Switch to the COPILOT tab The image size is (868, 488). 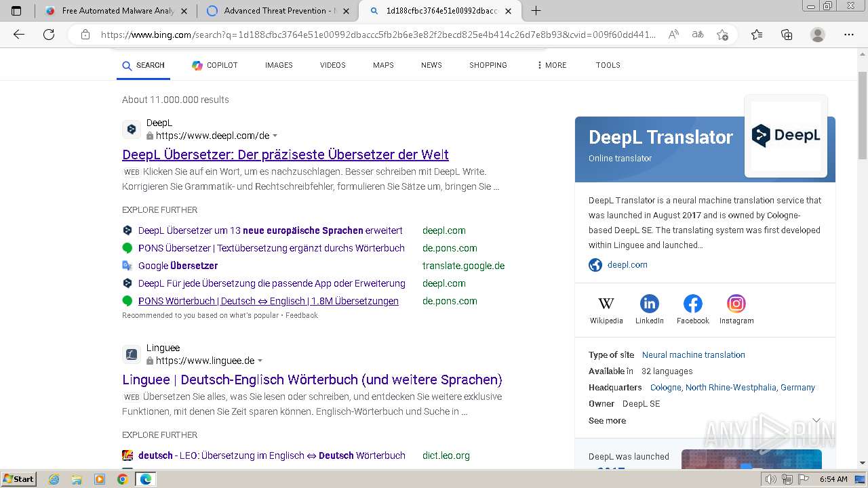click(x=215, y=65)
